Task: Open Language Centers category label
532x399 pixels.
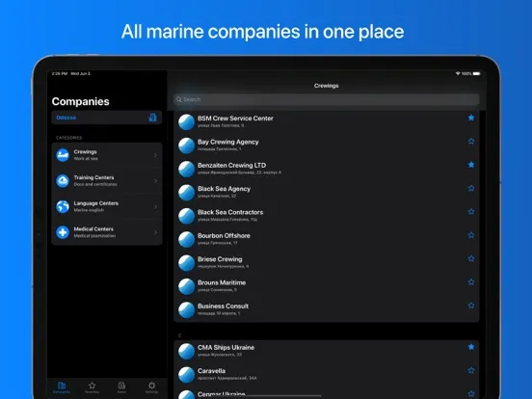Action: 96,203
